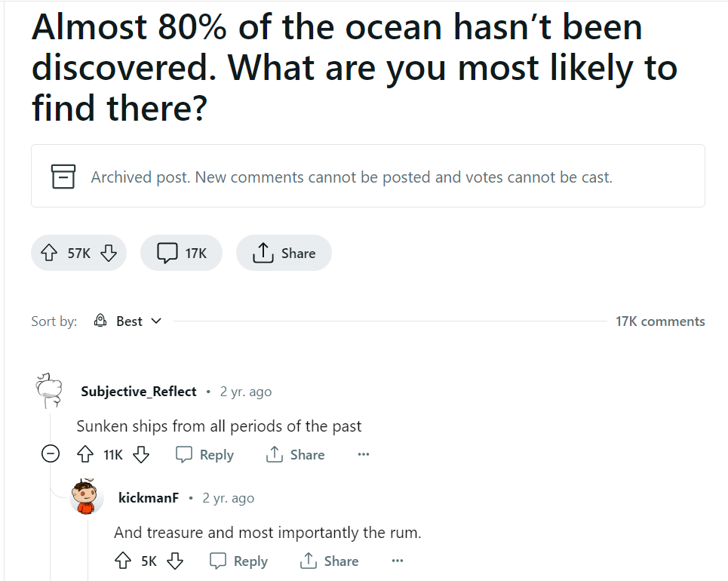Collapse the Subjective_Reflect comment thread
This screenshot has width=728, height=581.
(51, 455)
